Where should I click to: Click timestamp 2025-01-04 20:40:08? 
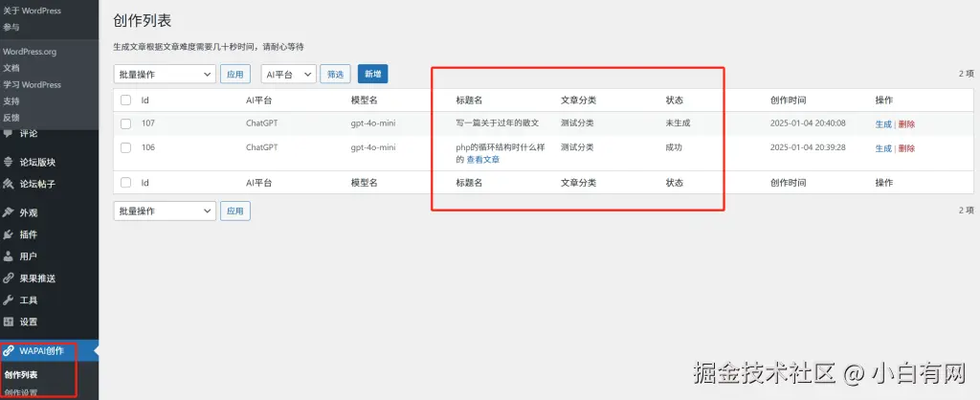[x=808, y=123]
